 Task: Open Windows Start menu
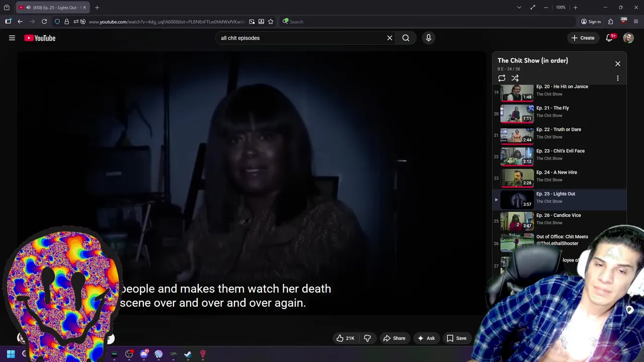coord(11,354)
